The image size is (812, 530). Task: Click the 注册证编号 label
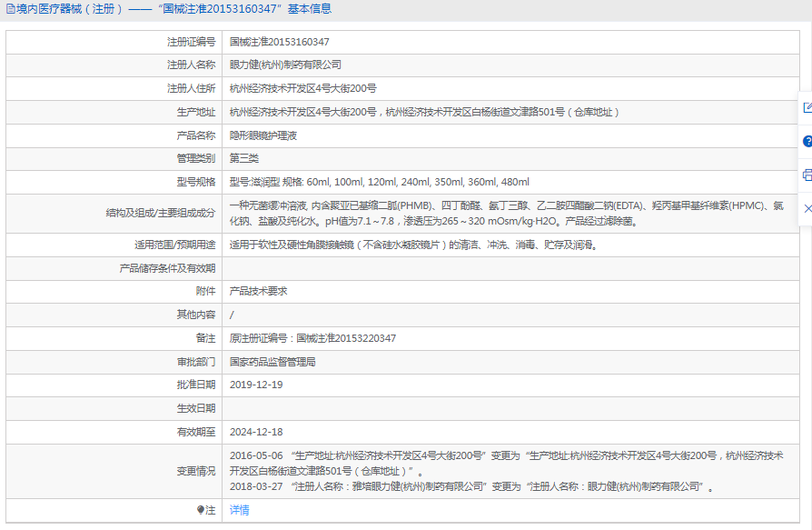(191, 42)
